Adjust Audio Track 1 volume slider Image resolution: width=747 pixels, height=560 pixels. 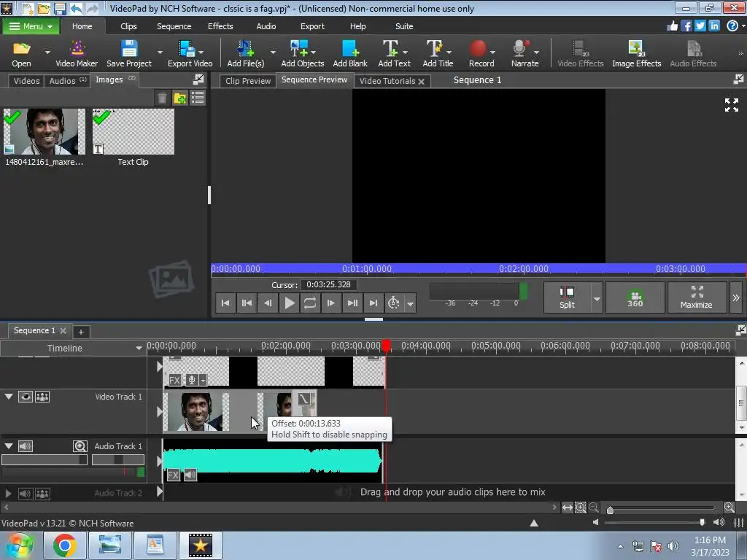pyautogui.click(x=44, y=459)
